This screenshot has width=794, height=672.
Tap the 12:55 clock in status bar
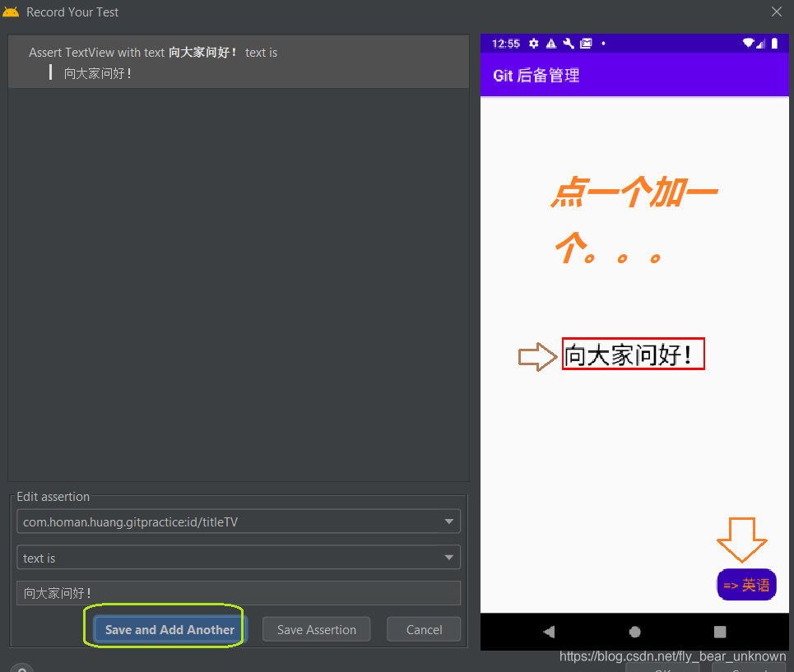point(506,44)
